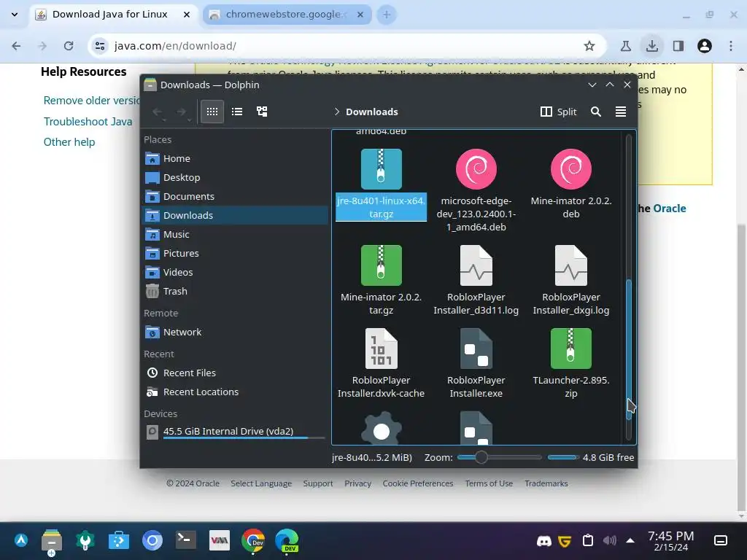Screen dimensions: 747x560
Task: Open Trash in Places panel
Action: click(235, 291)
